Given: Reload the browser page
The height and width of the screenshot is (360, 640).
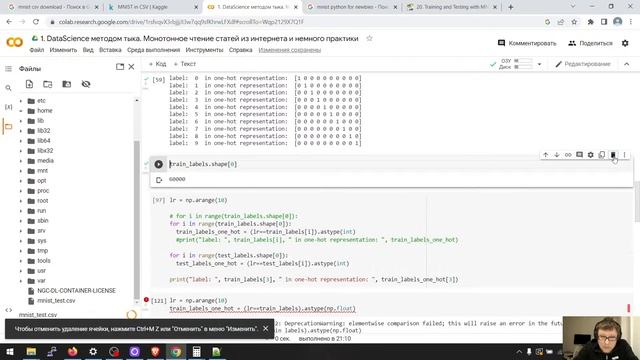Looking at the screenshot, I should pyautogui.click(x=36, y=22).
